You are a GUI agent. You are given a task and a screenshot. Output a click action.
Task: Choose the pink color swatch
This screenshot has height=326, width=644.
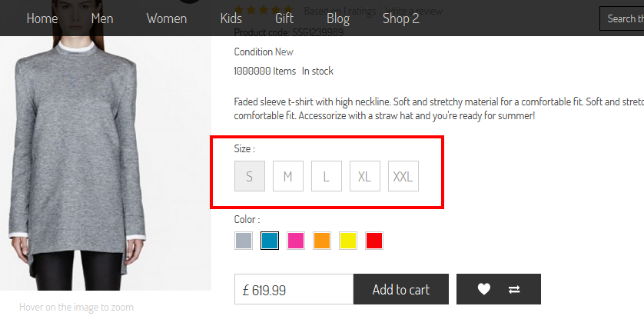296,241
